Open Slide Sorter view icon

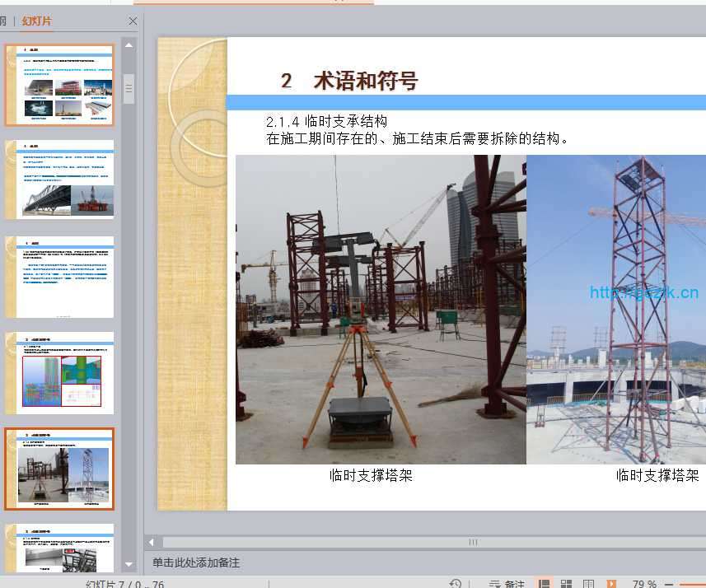(x=567, y=584)
